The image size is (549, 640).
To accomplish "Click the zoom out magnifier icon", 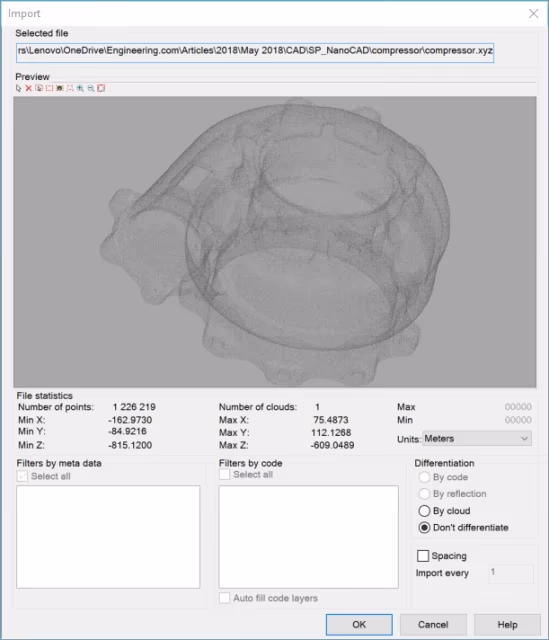I will pyautogui.click(x=91, y=88).
